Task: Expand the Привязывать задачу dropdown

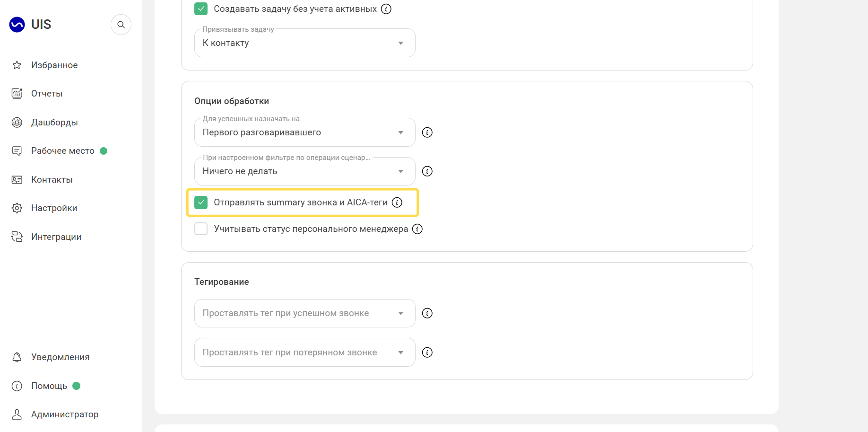Action: (x=305, y=43)
